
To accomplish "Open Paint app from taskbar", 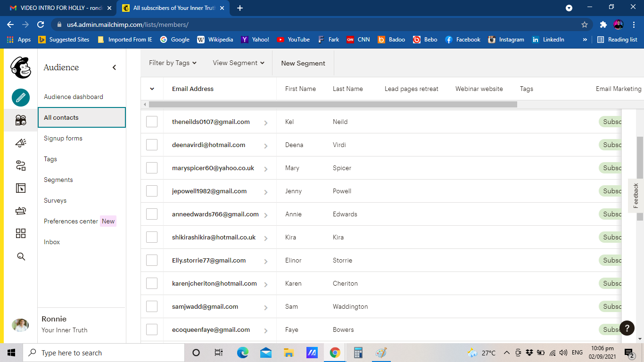I will click(x=381, y=353).
